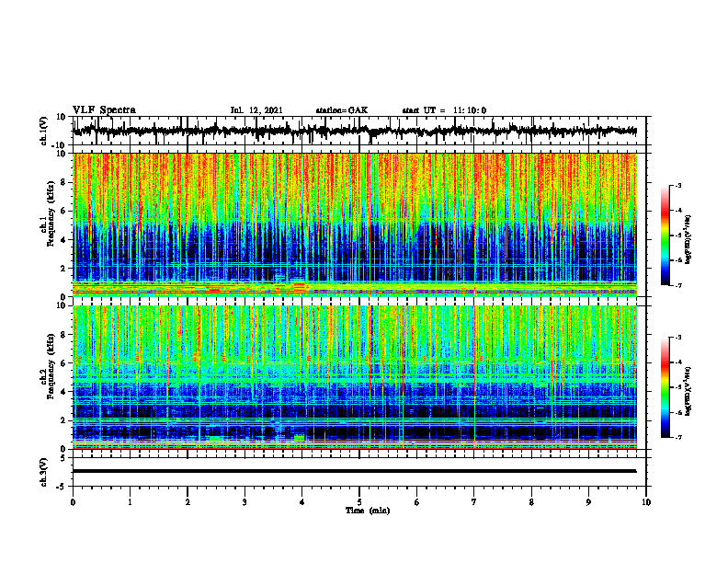Click time axis tick label "5"
728x563 pixels.
(359, 502)
